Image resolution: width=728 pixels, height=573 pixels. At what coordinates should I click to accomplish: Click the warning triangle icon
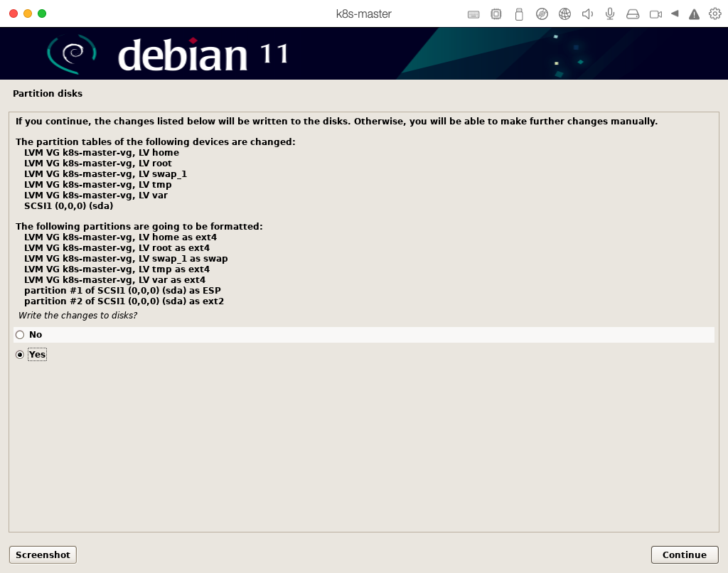click(694, 14)
